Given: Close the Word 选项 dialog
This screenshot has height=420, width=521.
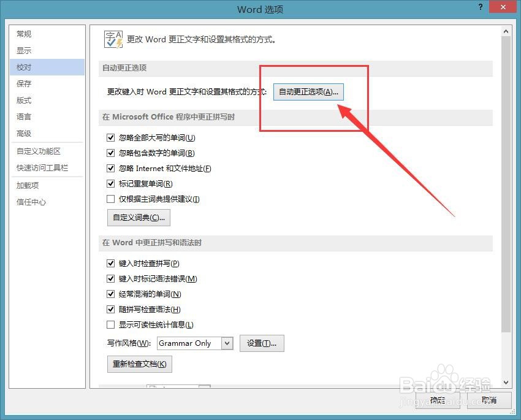Looking at the screenshot, I should coord(503,7).
